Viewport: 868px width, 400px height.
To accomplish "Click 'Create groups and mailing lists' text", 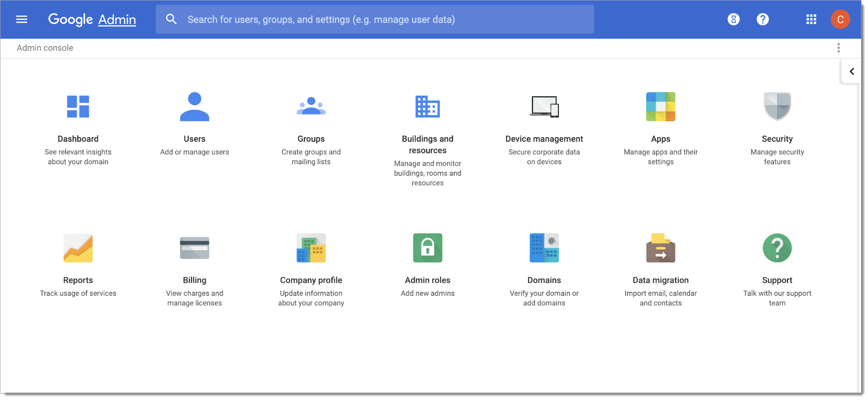I will [x=311, y=157].
